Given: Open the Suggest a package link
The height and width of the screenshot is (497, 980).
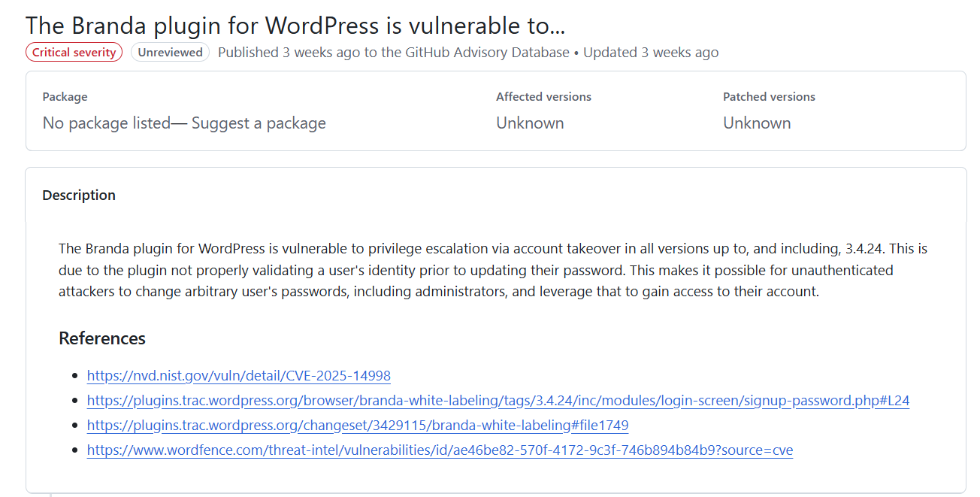Looking at the screenshot, I should (x=259, y=123).
